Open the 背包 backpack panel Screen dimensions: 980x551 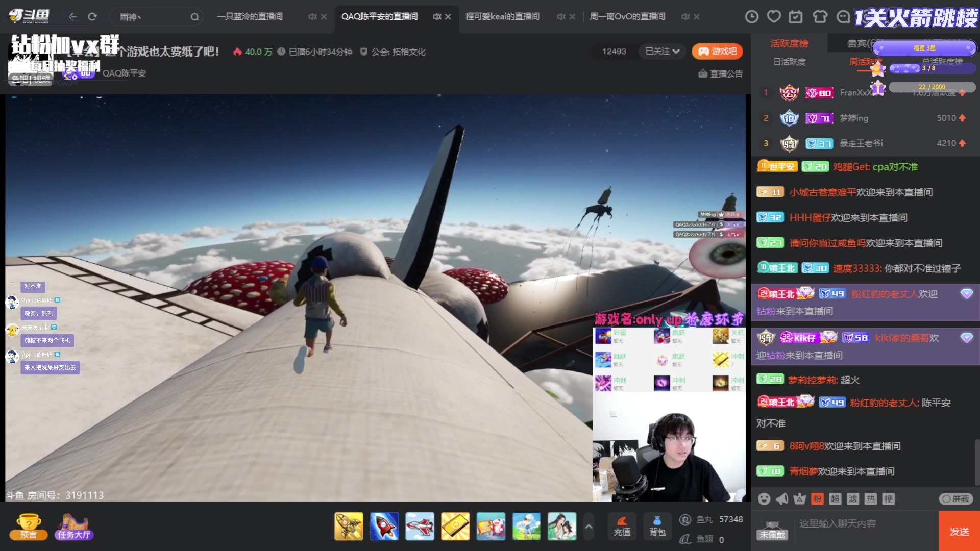[657, 526]
